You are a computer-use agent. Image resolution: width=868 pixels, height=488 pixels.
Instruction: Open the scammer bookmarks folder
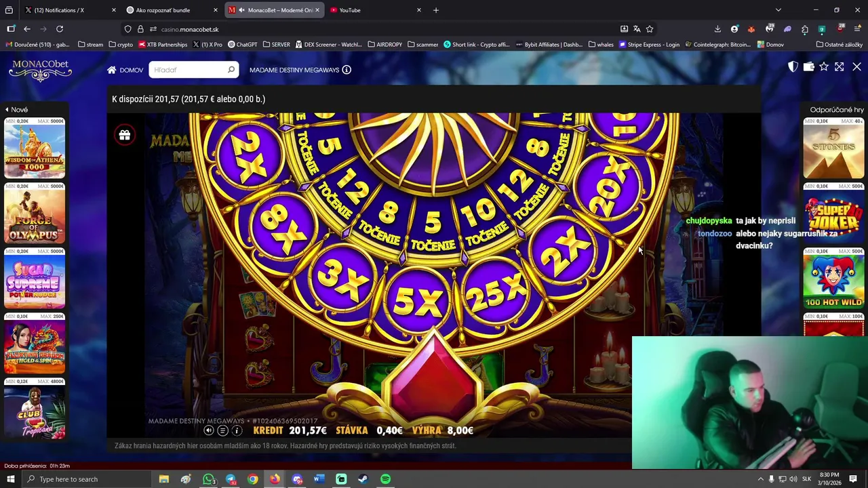(422, 45)
